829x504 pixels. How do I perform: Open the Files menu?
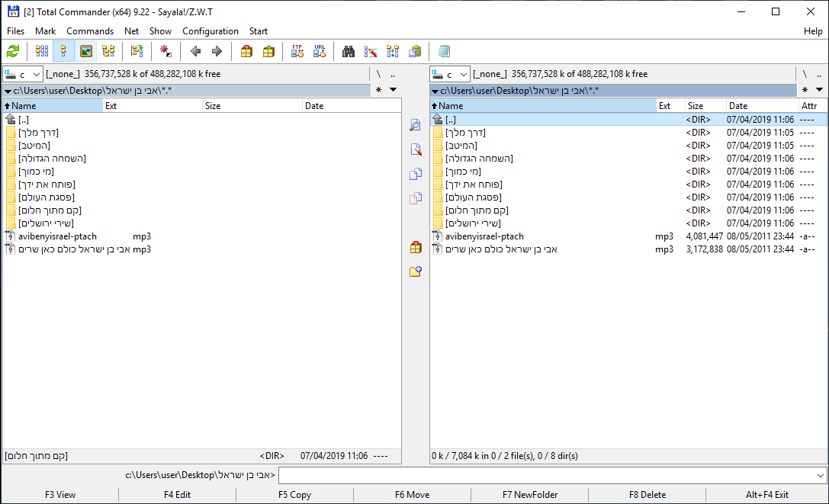pyautogui.click(x=15, y=31)
